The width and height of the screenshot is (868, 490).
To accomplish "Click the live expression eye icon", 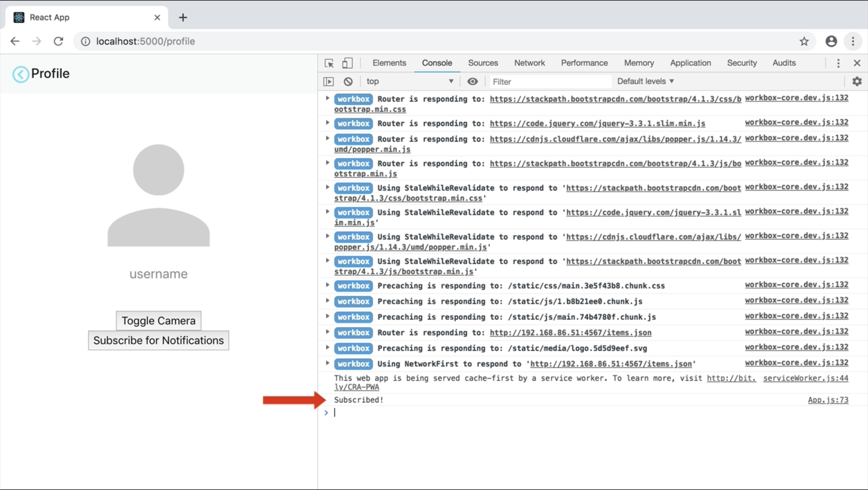I will [x=472, y=82].
